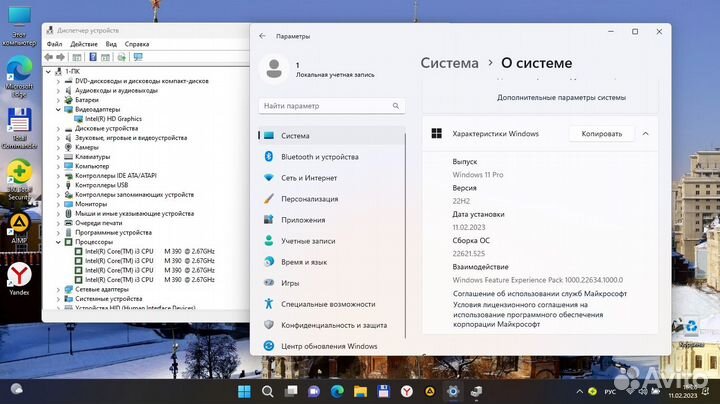
Task: Open Персонализация settings
Action: coord(331,199)
